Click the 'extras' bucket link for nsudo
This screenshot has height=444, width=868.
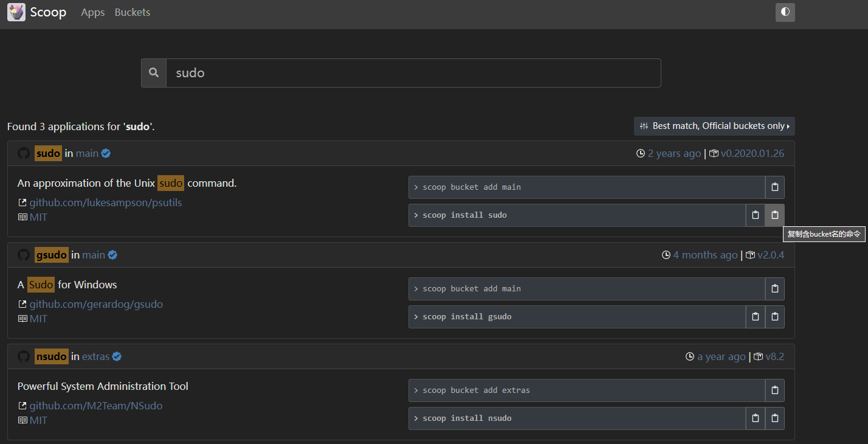pyautogui.click(x=95, y=356)
